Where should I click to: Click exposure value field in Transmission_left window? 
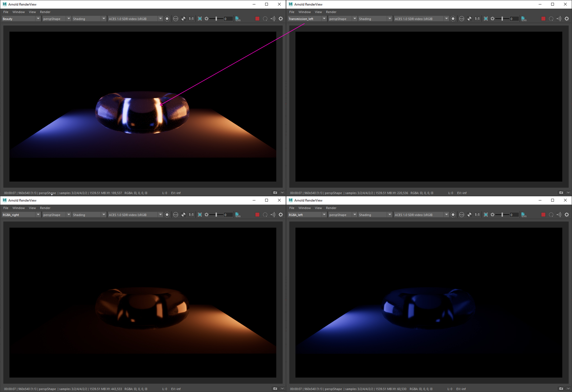coord(514,19)
